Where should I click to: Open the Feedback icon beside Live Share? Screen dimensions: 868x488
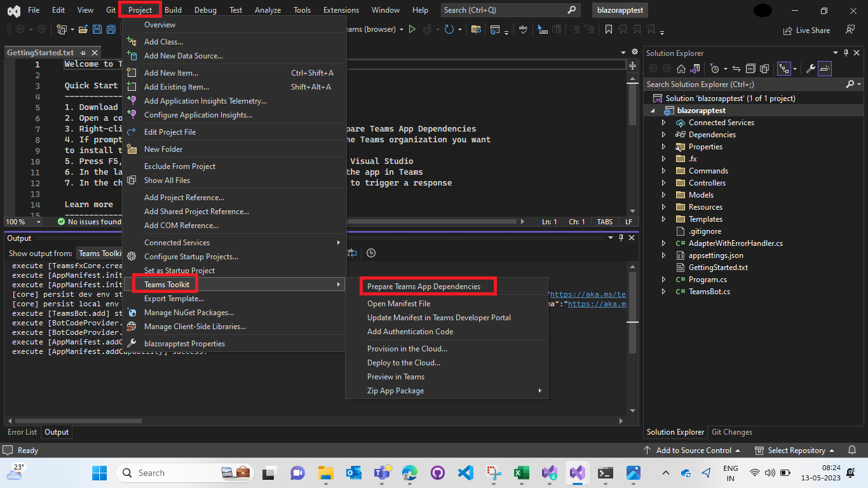click(x=850, y=30)
